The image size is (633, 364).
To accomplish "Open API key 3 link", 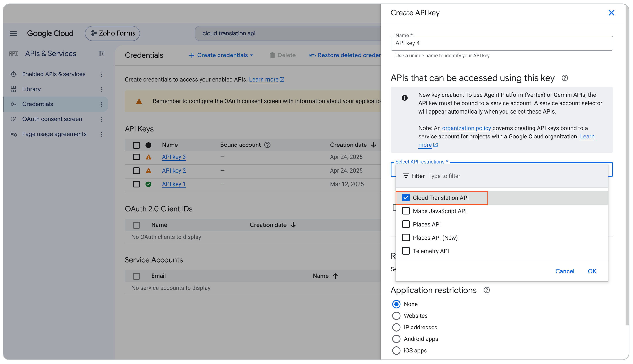I will [174, 157].
